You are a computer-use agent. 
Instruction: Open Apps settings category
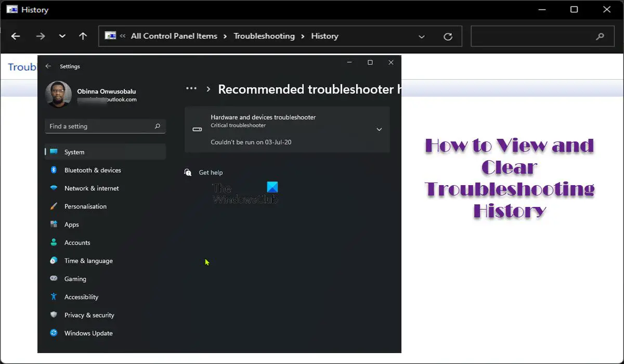106,225
